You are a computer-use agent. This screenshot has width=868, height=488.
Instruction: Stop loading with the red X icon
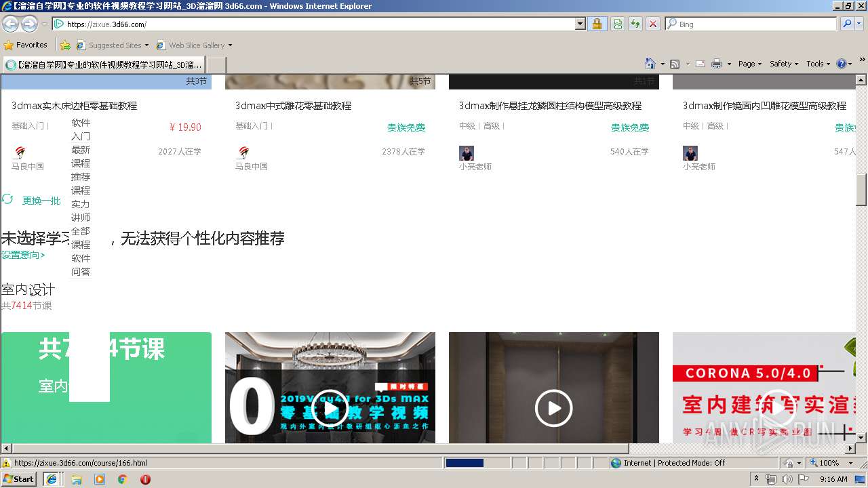pos(653,24)
